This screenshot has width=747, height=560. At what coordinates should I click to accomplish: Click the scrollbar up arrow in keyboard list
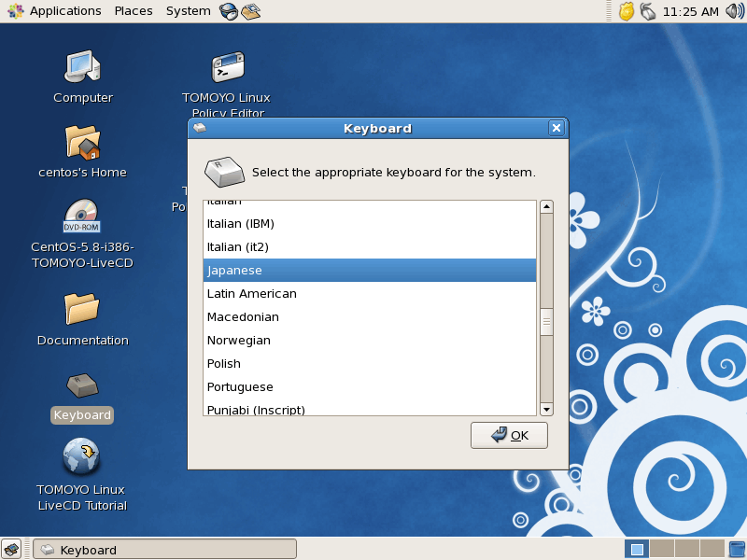pos(546,206)
